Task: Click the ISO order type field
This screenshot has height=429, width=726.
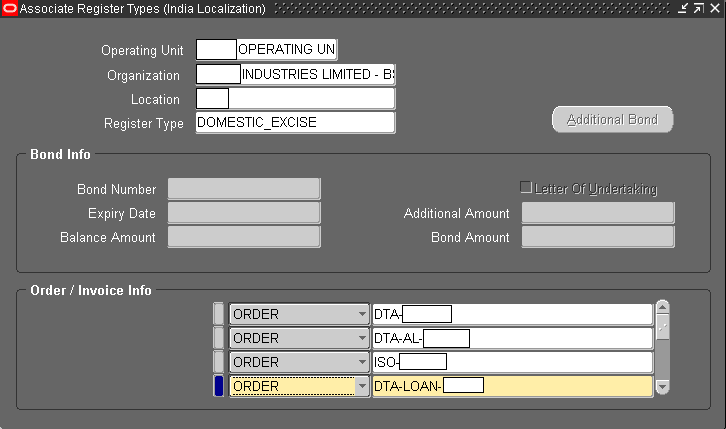Action: [x=513, y=362]
